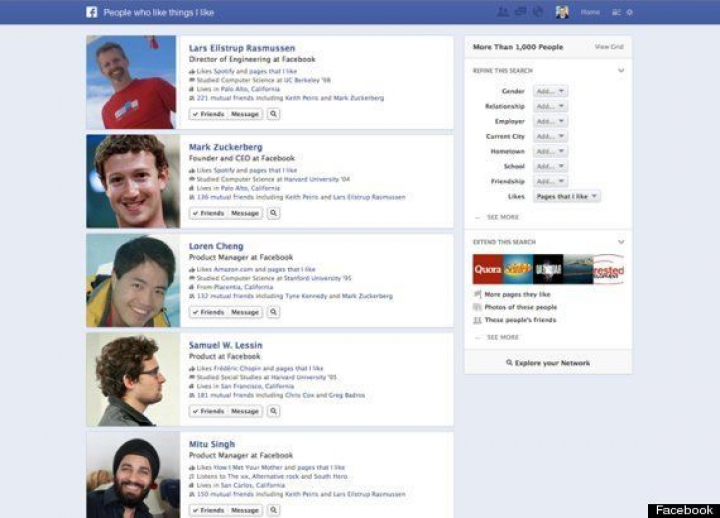Open the Gender filter dropdown
Image resolution: width=720 pixels, height=518 pixels.
(x=550, y=91)
